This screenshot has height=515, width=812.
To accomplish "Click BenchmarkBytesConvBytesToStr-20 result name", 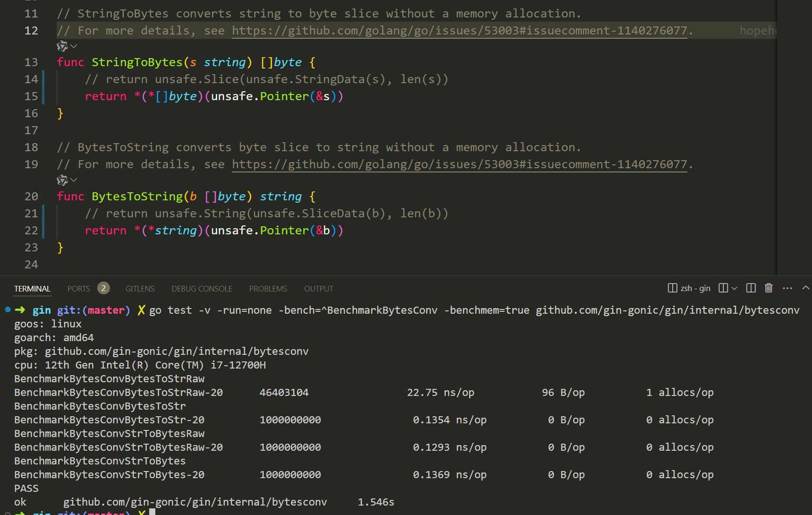I will [109, 420].
